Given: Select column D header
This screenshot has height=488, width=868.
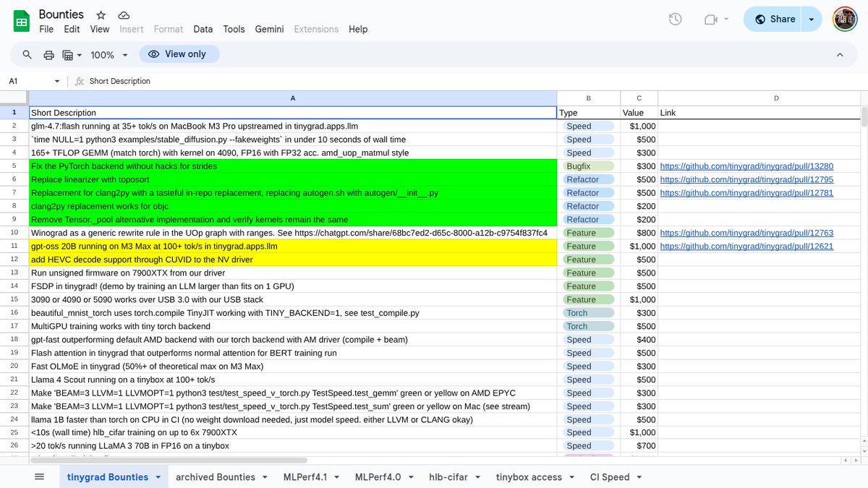Looking at the screenshot, I should (x=776, y=98).
